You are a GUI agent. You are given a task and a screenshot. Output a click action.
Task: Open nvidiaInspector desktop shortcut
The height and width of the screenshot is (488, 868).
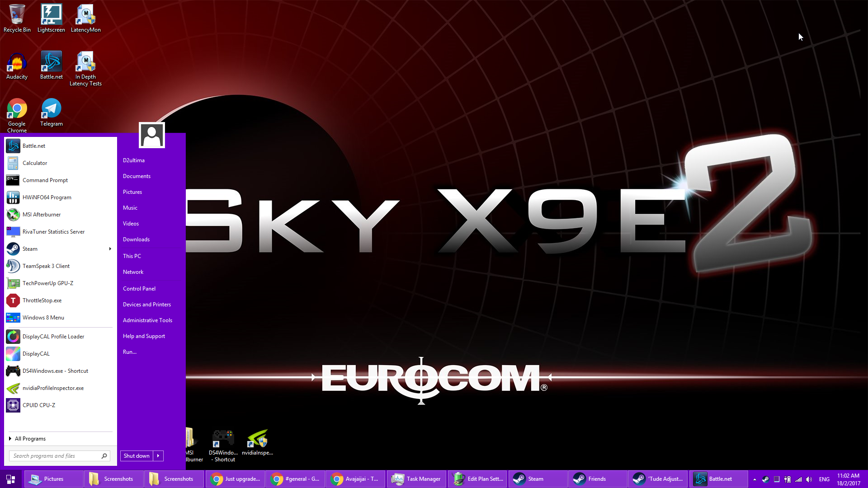257,442
